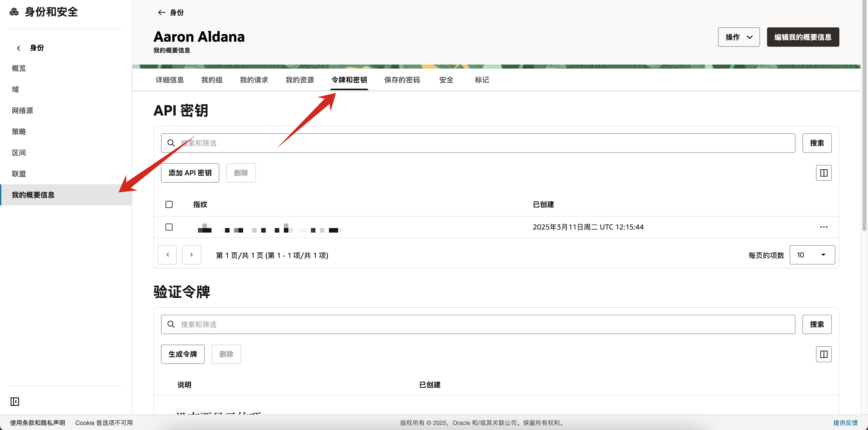Open the 使用条款和隐私声明 link
Screen dimensions: 868x430
coord(37,422)
